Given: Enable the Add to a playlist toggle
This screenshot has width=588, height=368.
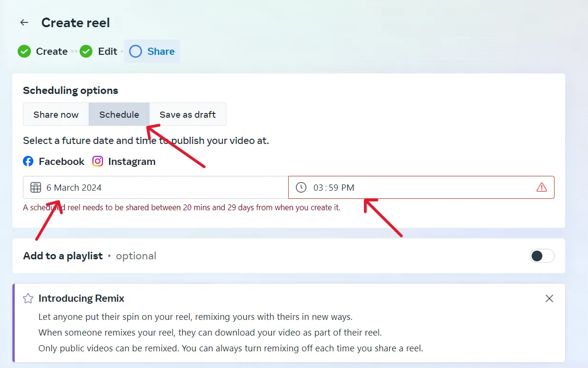Looking at the screenshot, I should 542,256.
